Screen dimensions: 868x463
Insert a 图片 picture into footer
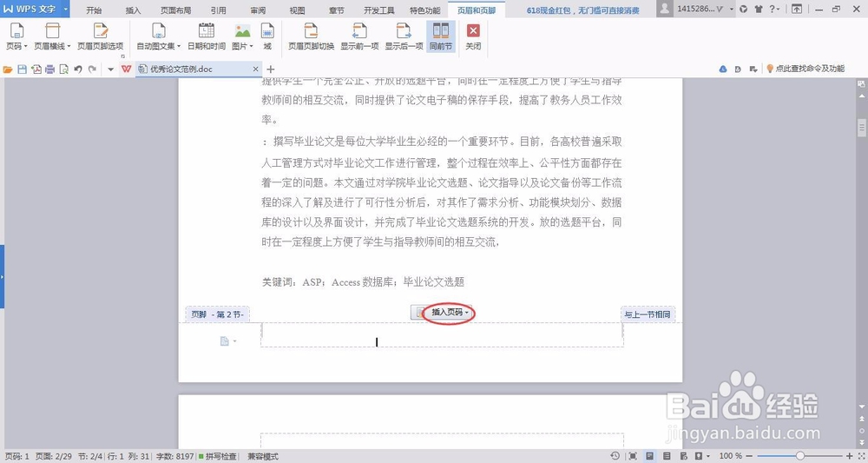pyautogui.click(x=242, y=37)
